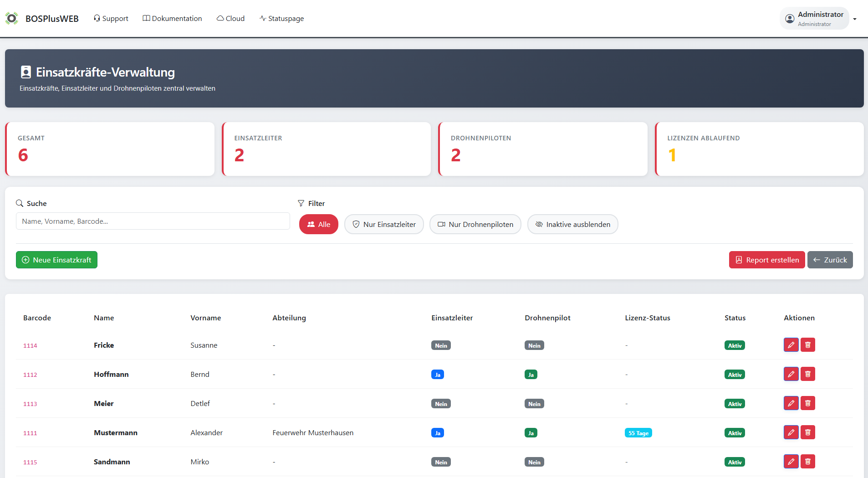Go to Statuspage in the navigation
The width and height of the screenshot is (868, 478).
click(x=281, y=18)
